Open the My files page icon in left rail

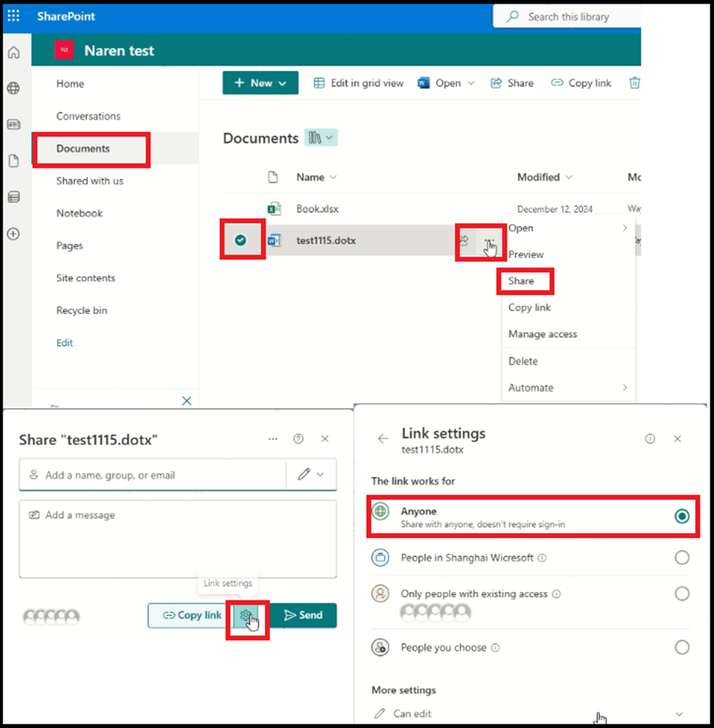pyautogui.click(x=14, y=161)
